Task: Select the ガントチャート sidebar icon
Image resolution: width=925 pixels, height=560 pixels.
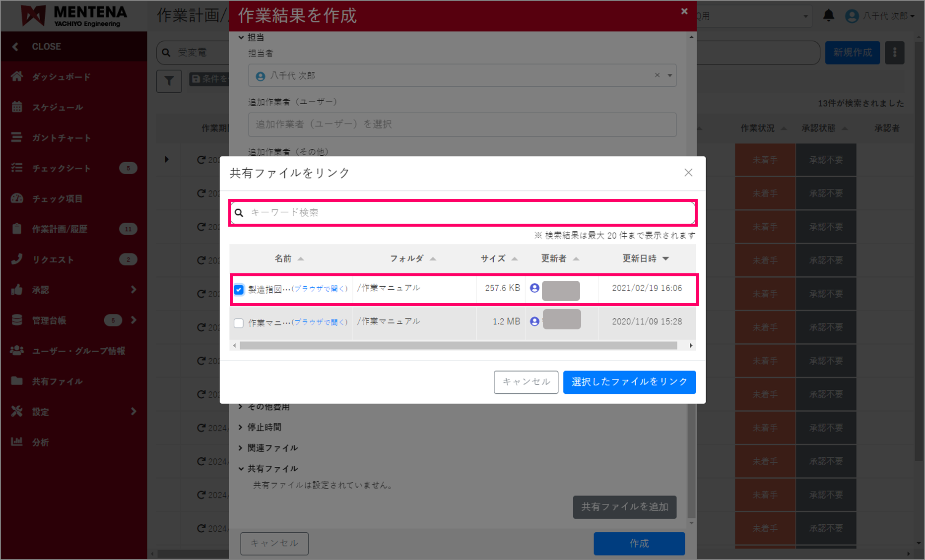Action: tap(17, 137)
